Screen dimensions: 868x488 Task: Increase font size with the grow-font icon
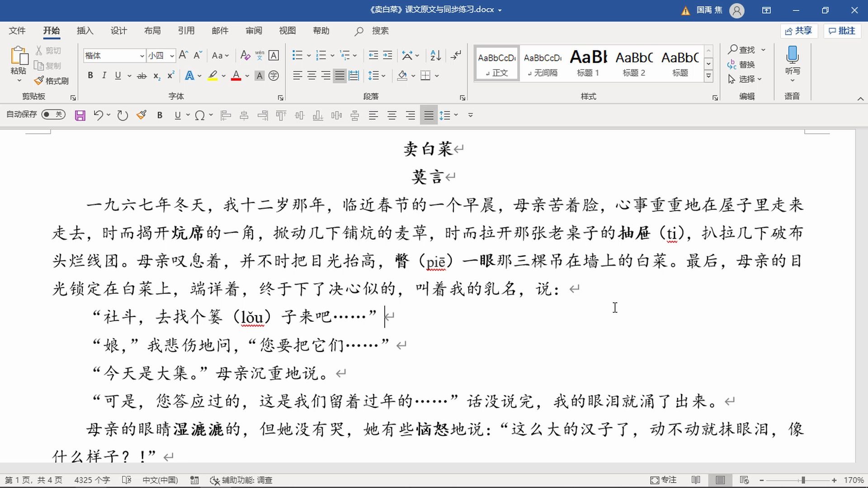(x=183, y=55)
